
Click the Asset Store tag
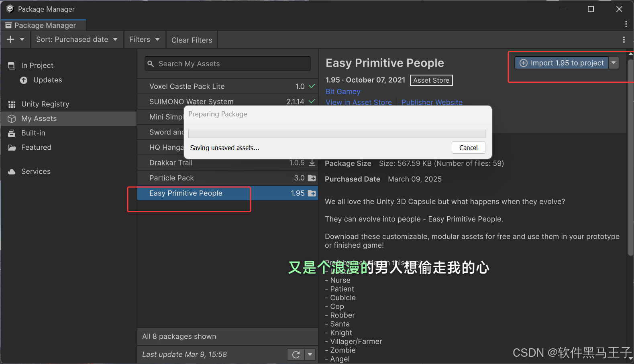click(431, 80)
